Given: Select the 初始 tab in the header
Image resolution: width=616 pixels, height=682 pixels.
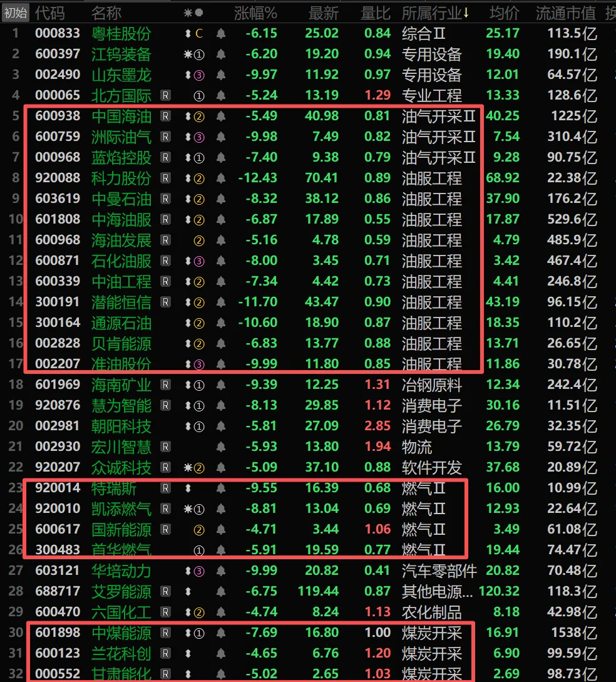Looking at the screenshot, I should point(15,13).
